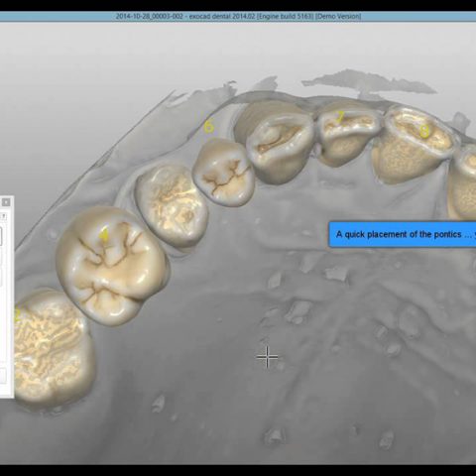
Task: Select the premolar pontic with dark fissures
Action: tap(224, 172)
